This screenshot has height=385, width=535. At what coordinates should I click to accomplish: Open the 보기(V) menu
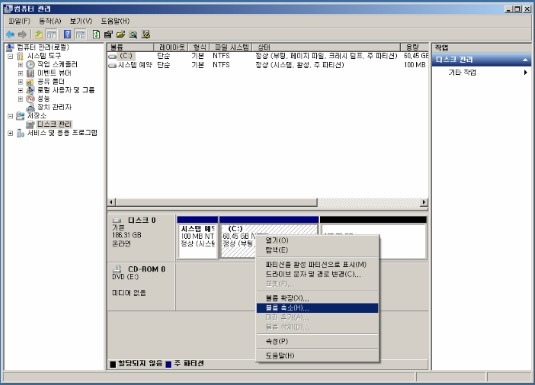[81, 21]
